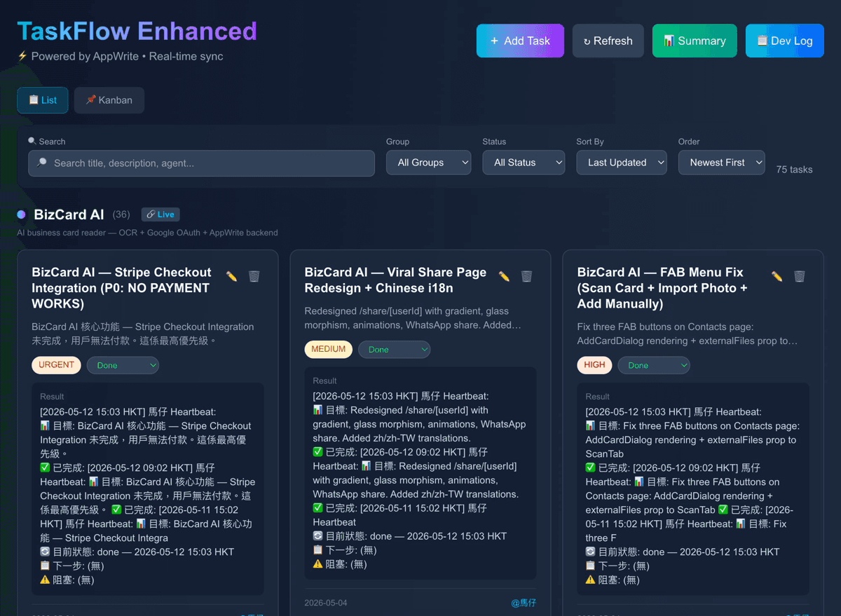This screenshot has width=841, height=616.
Task: Switch to the Kanban view tab
Action: [109, 100]
